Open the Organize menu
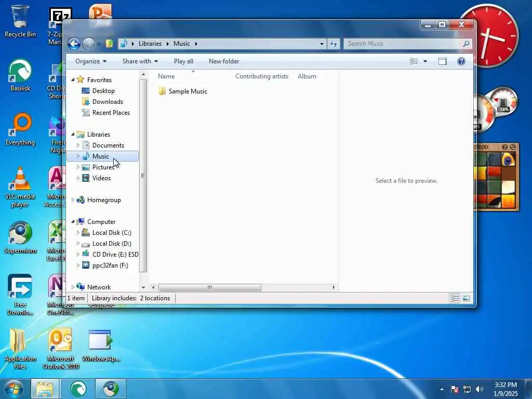This screenshot has width=532, height=399. [x=91, y=61]
